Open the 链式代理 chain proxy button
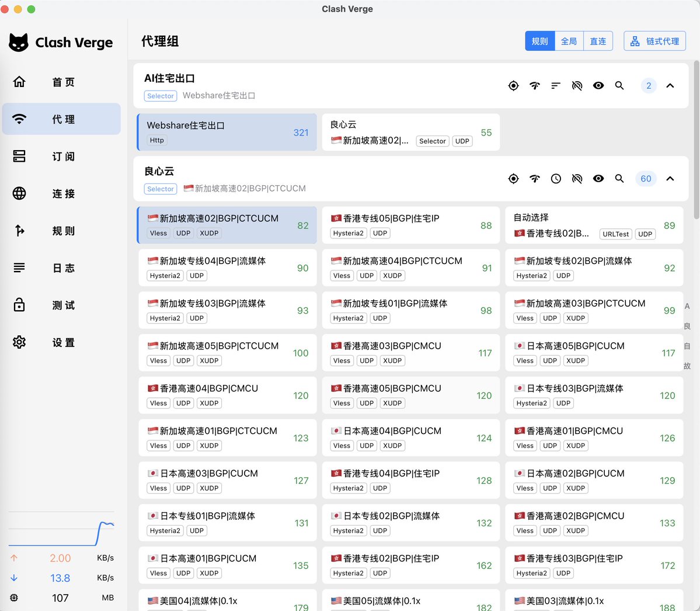Image resolution: width=700 pixels, height=611 pixels. (654, 41)
